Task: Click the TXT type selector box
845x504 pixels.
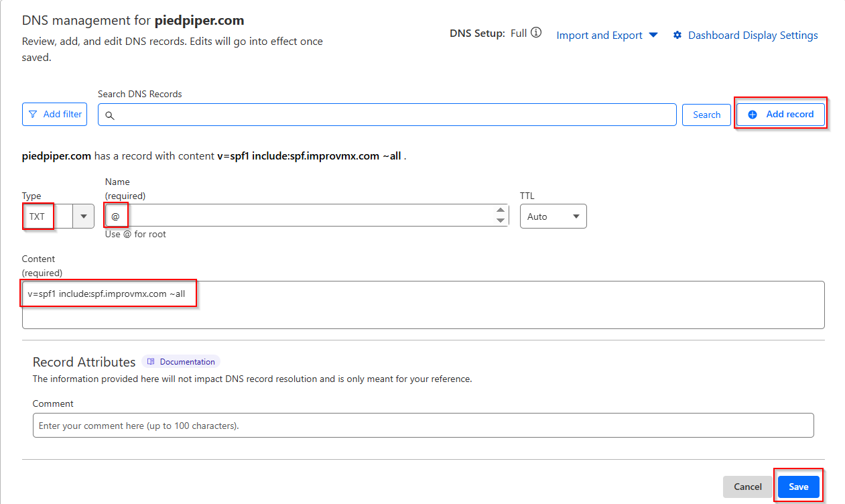Action: pos(47,216)
